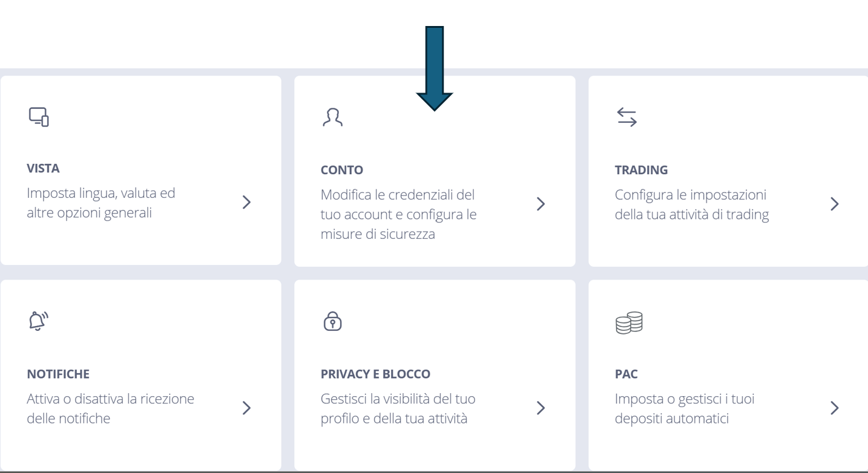This screenshot has height=473, width=868.
Task: Click "Imposta o gestisci i tuoi depositi" text
Action: pyautogui.click(x=684, y=408)
